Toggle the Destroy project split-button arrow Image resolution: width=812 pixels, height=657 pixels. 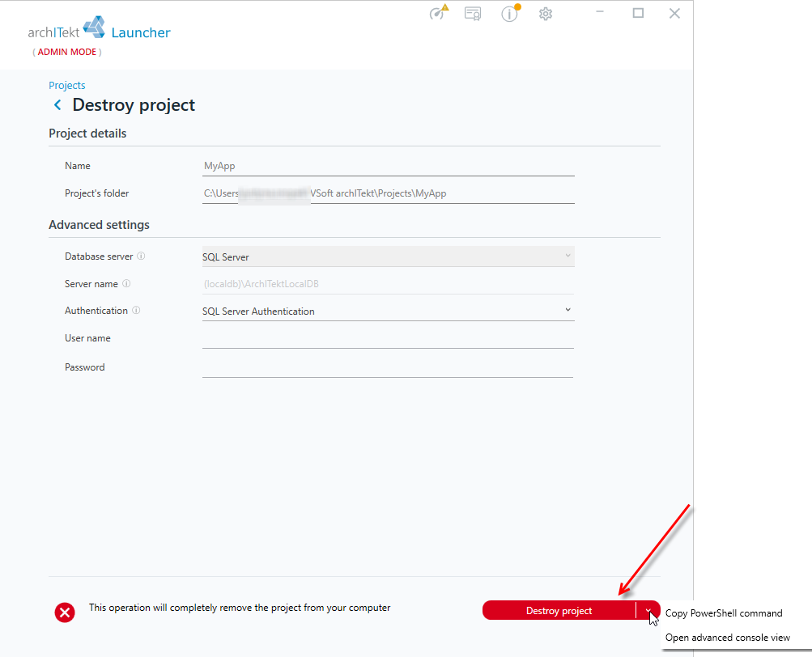point(648,610)
